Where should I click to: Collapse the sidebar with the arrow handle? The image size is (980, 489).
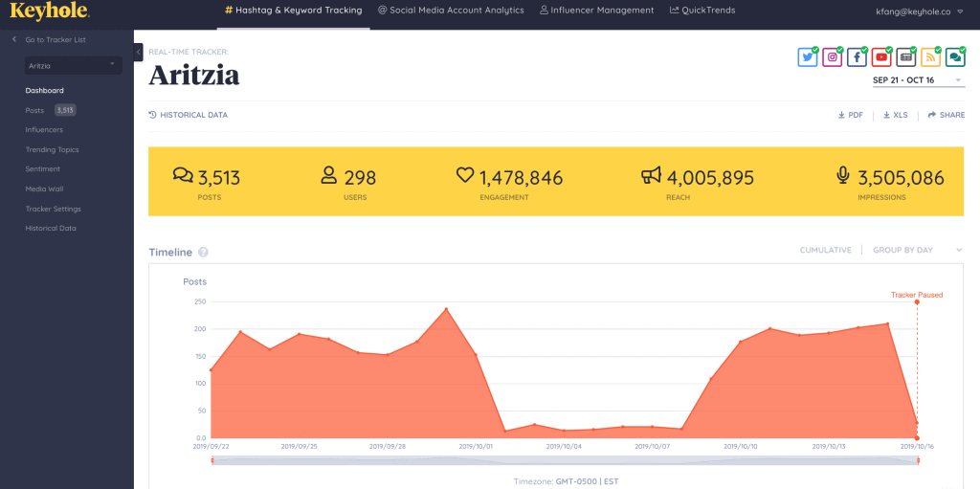pyautogui.click(x=139, y=52)
